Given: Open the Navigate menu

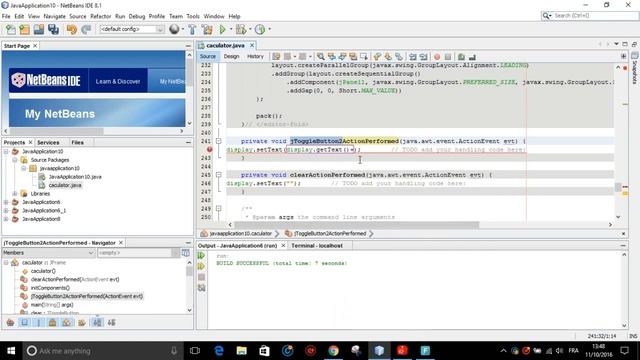Looking at the screenshot, I should (54, 16).
